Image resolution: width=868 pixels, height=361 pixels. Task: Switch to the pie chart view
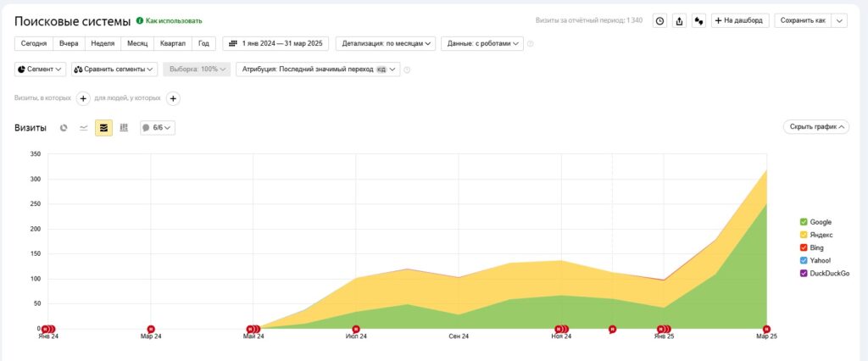(x=64, y=128)
